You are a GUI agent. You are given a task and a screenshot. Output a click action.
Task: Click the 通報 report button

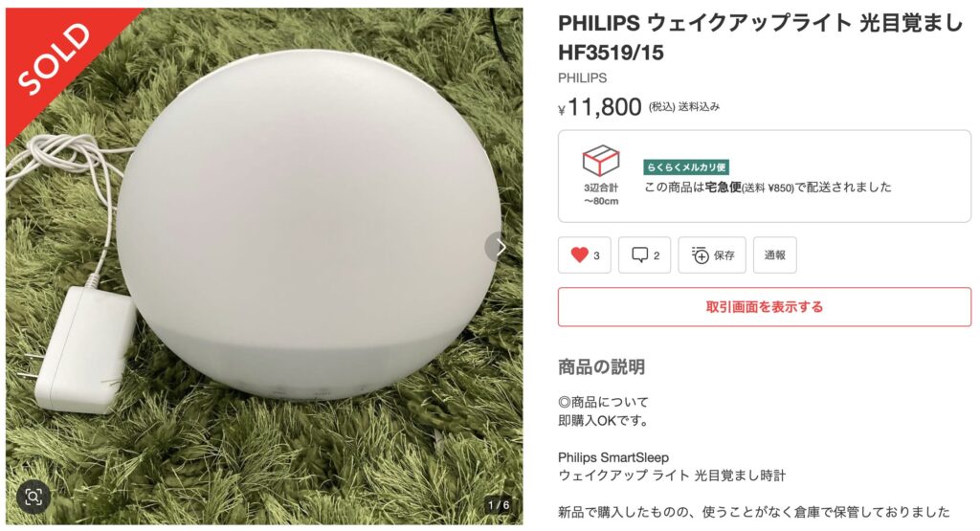click(774, 254)
